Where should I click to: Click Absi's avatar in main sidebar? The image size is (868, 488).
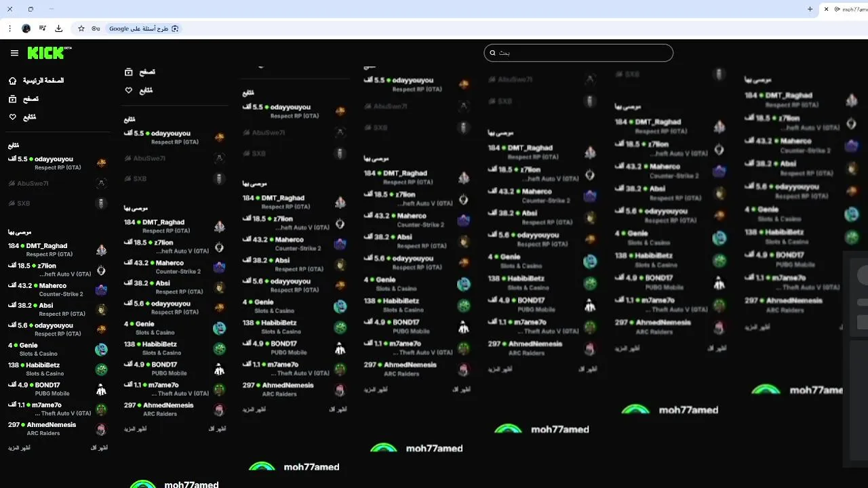click(101, 310)
